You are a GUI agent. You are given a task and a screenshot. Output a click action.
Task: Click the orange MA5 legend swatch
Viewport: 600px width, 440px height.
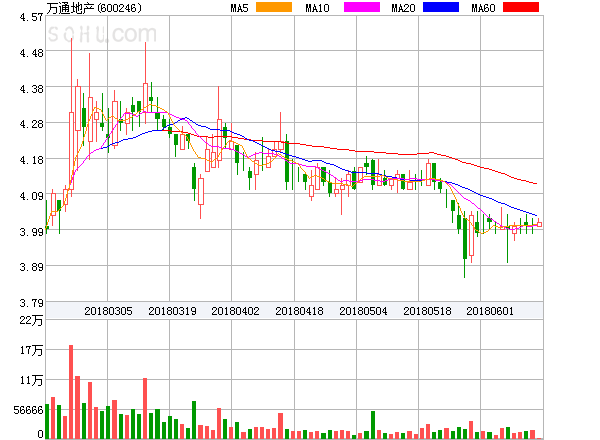pyautogui.click(x=274, y=7)
